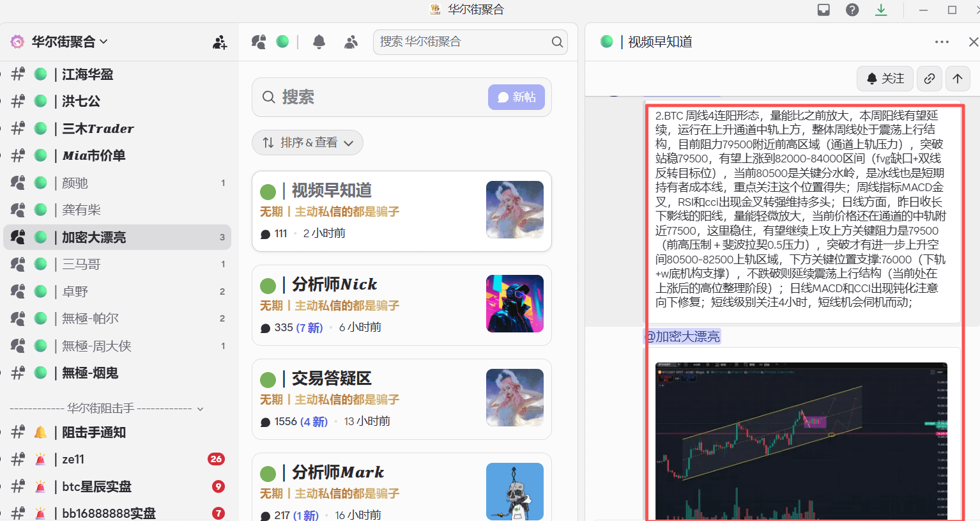The width and height of the screenshot is (980, 521).
Task: Click the magnifier icon in top search box
Action: 557,42
